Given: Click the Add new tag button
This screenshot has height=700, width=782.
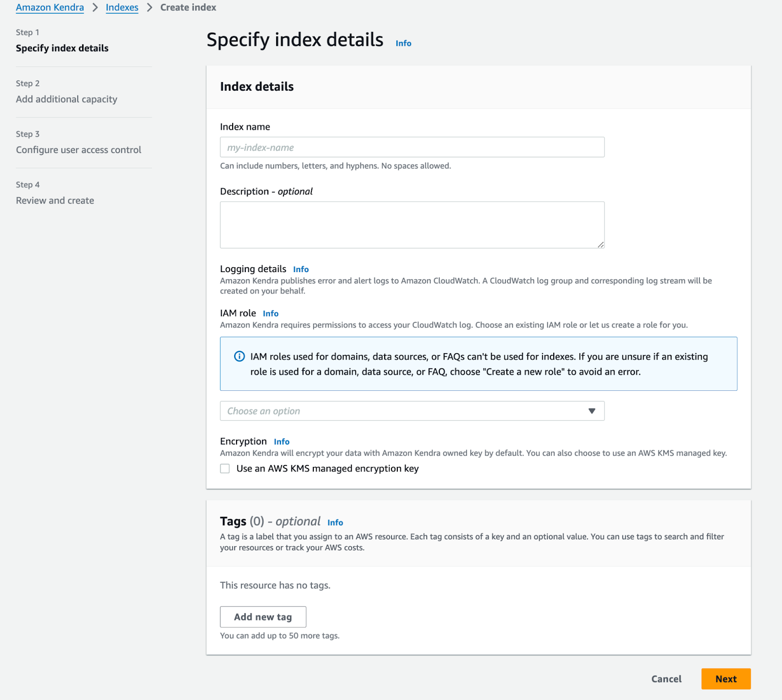Looking at the screenshot, I should tap(263, 617).
